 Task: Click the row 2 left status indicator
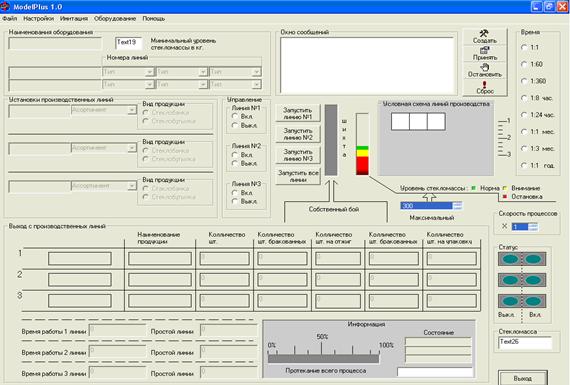510,280
